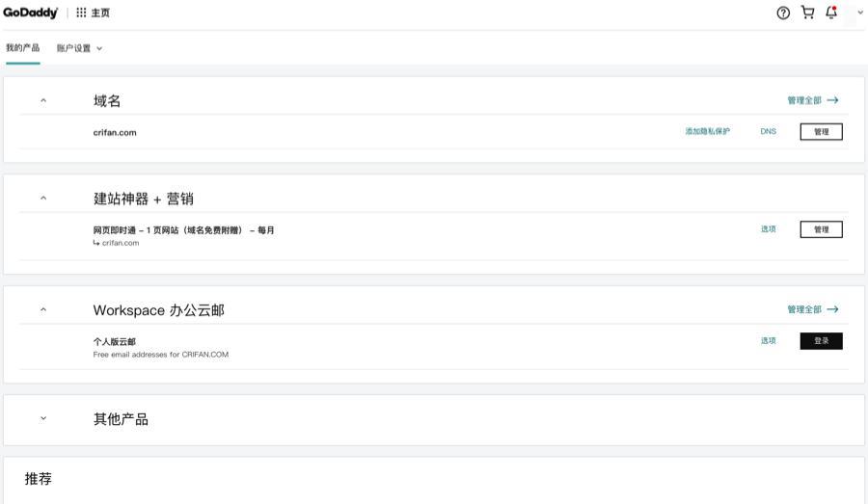Click 管理全部 link for domains
The height and width of the screenshot is (504, 868).
click(812, 100)
